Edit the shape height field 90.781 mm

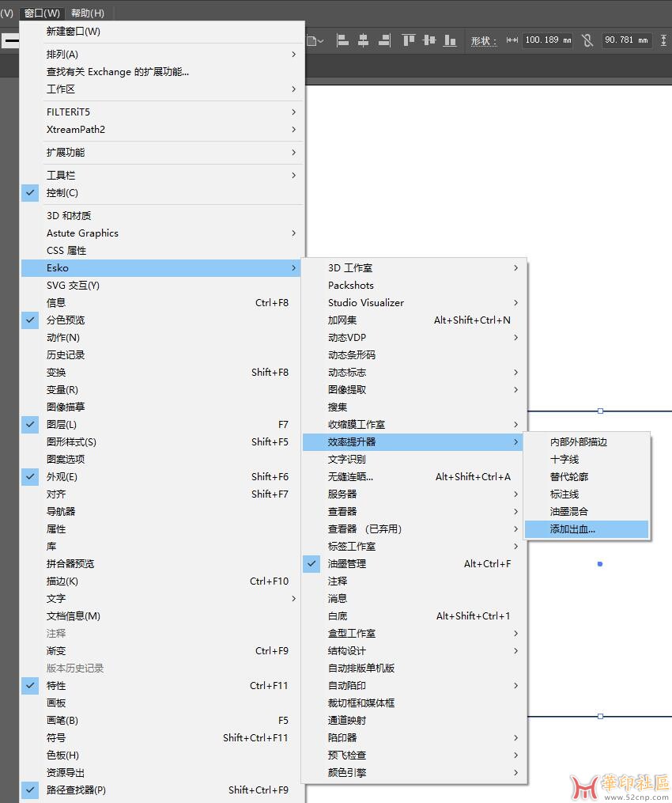[626, 40]
